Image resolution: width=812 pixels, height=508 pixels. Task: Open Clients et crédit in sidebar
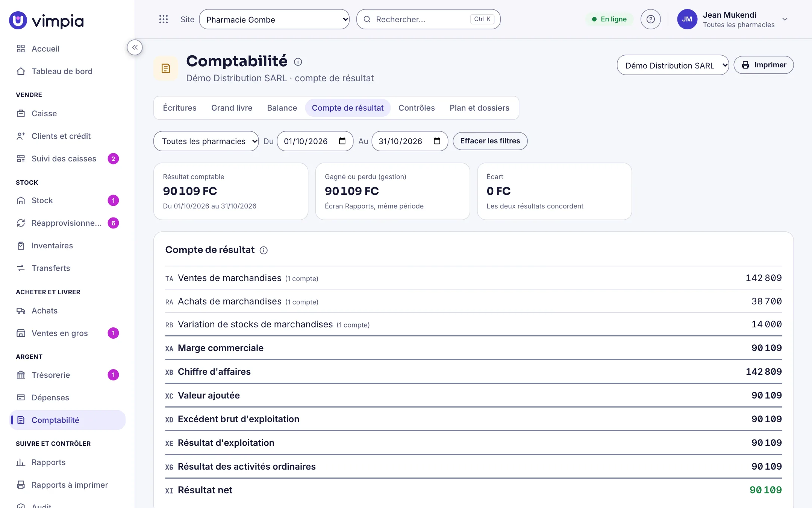pos(67,136)
